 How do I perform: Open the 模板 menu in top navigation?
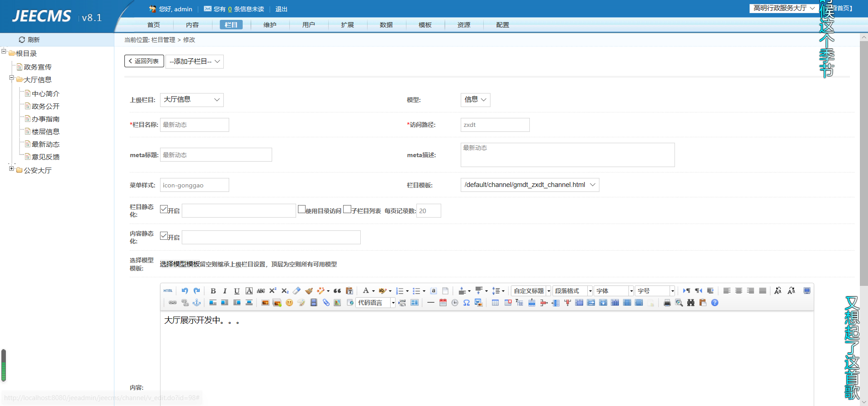[425, 25]
